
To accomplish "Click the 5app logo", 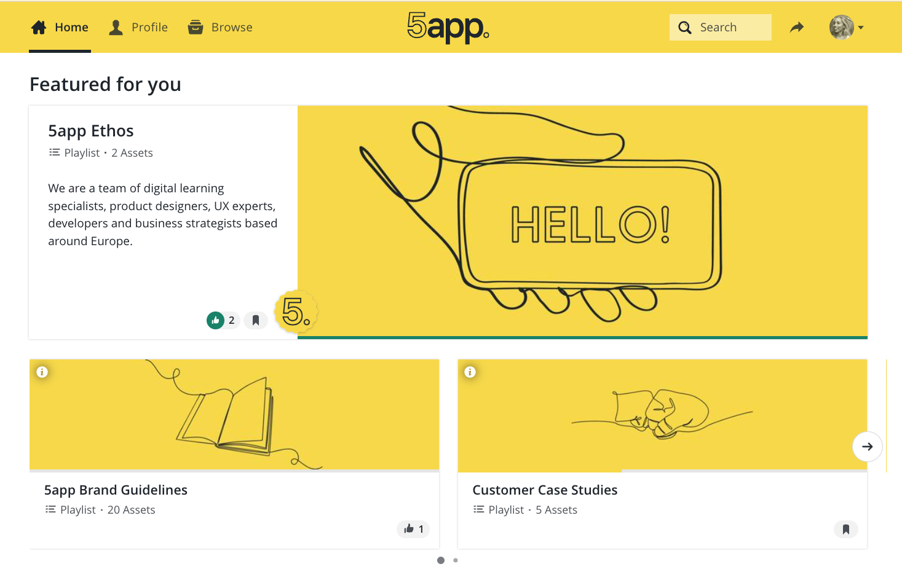I will [x=448, y=28].
